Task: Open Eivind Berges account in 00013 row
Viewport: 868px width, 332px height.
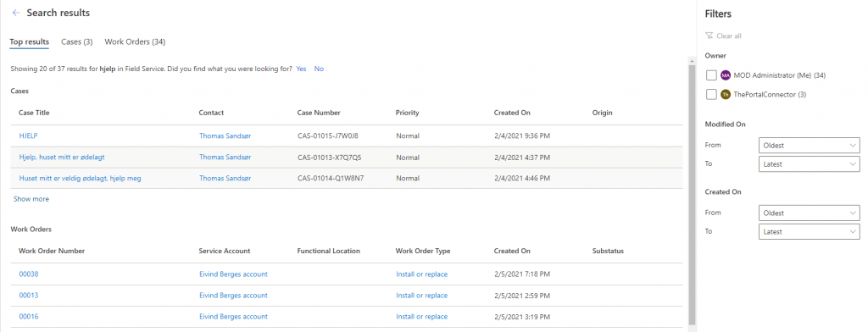Action: (x=233, y=296)
